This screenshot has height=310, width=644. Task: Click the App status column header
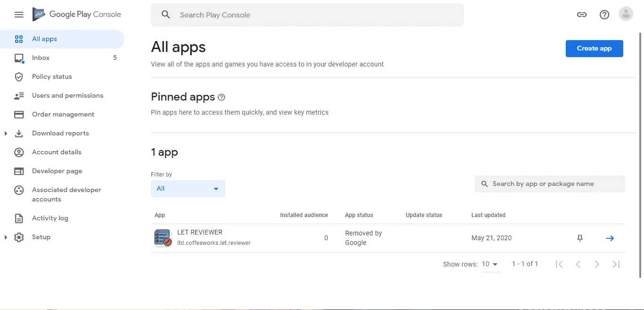click(359, 215)
